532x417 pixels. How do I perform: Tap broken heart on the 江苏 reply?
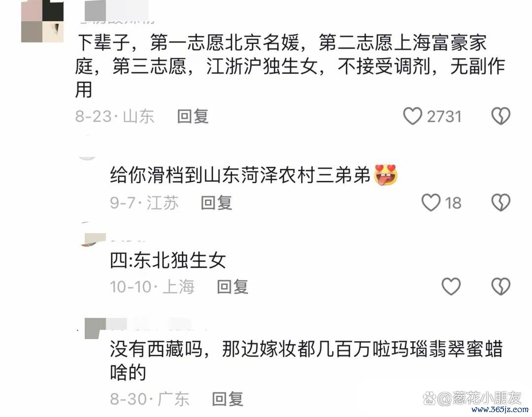click(501, 203)
